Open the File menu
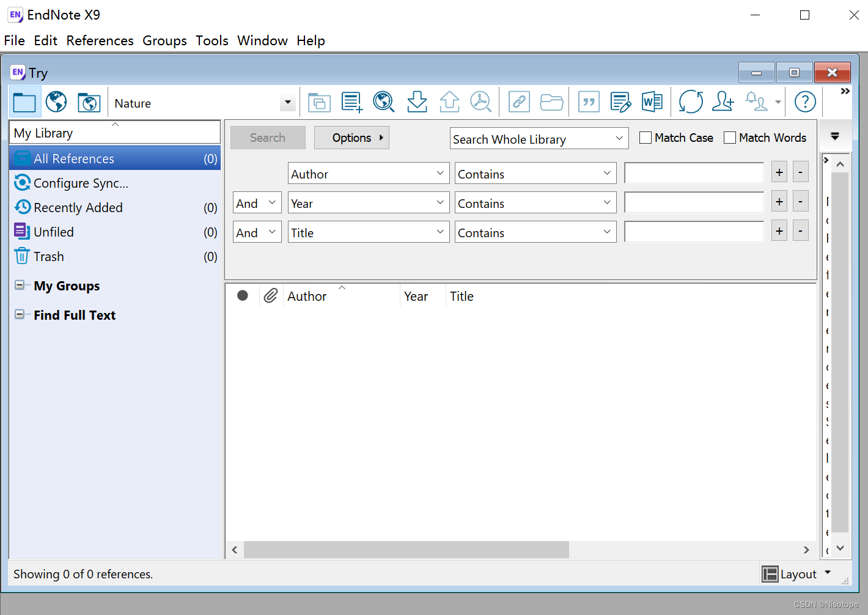This screenshot has width=868, height=615. [15, 40]
